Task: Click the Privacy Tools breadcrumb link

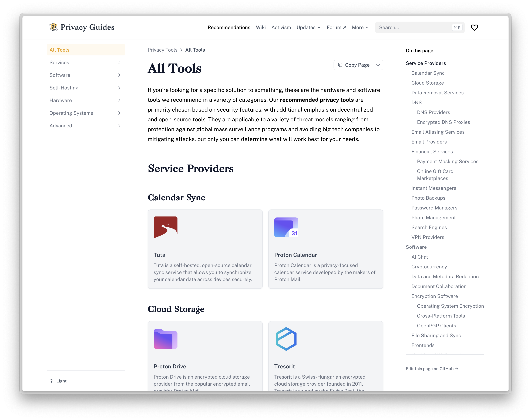Action: [x=163, y=50]
